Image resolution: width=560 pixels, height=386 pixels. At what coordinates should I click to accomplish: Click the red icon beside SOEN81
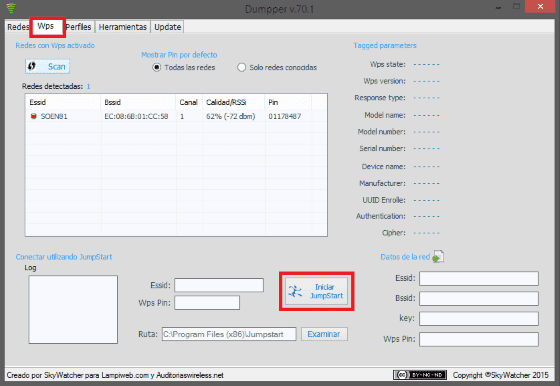pos(34,116)
